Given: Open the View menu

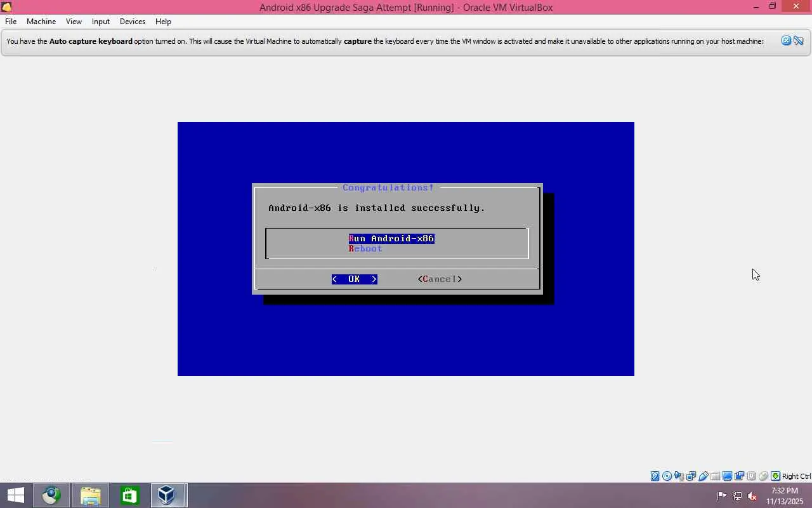Looking at the screenshot, I should pyautogui.click(x=74, y=21).
